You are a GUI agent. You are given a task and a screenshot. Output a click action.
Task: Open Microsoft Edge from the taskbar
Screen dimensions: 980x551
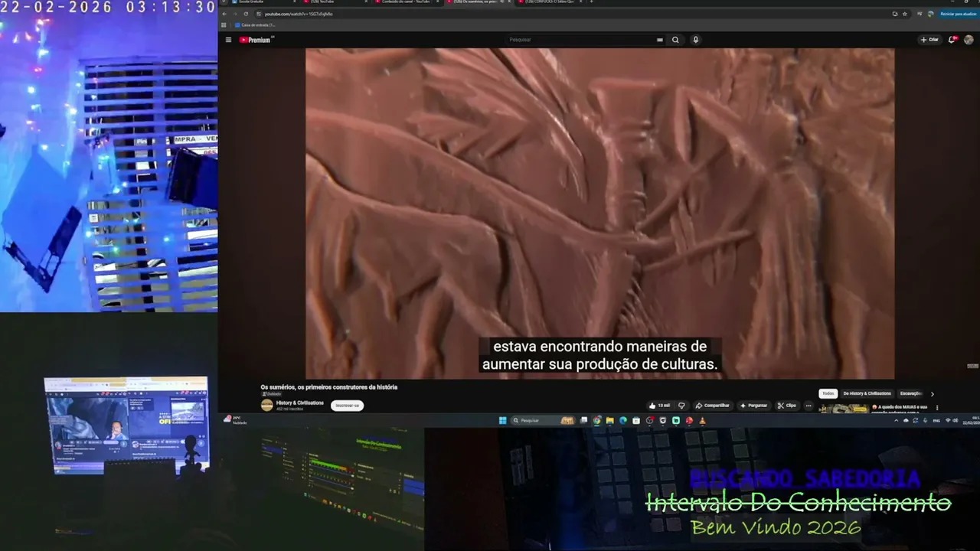(x=622, y=420)
